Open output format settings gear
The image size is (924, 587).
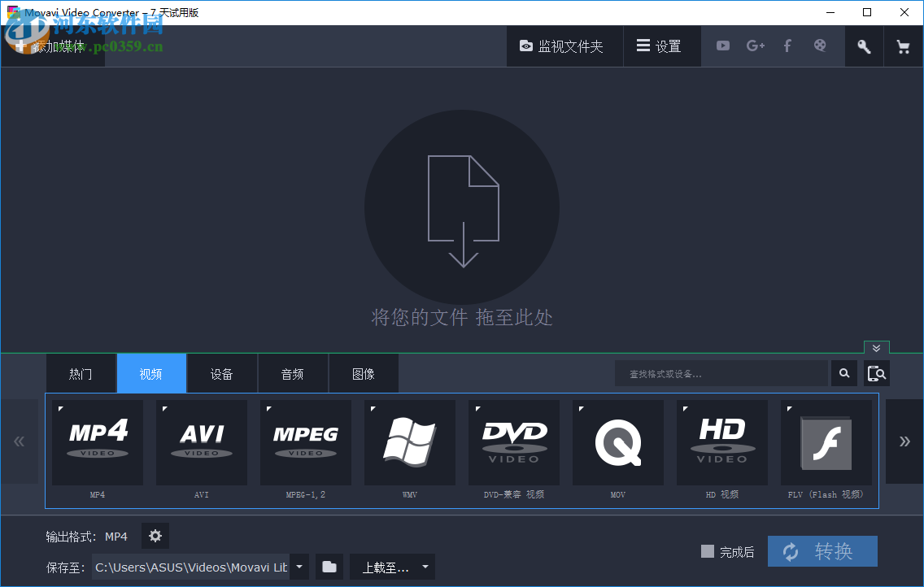click(155, 536)
